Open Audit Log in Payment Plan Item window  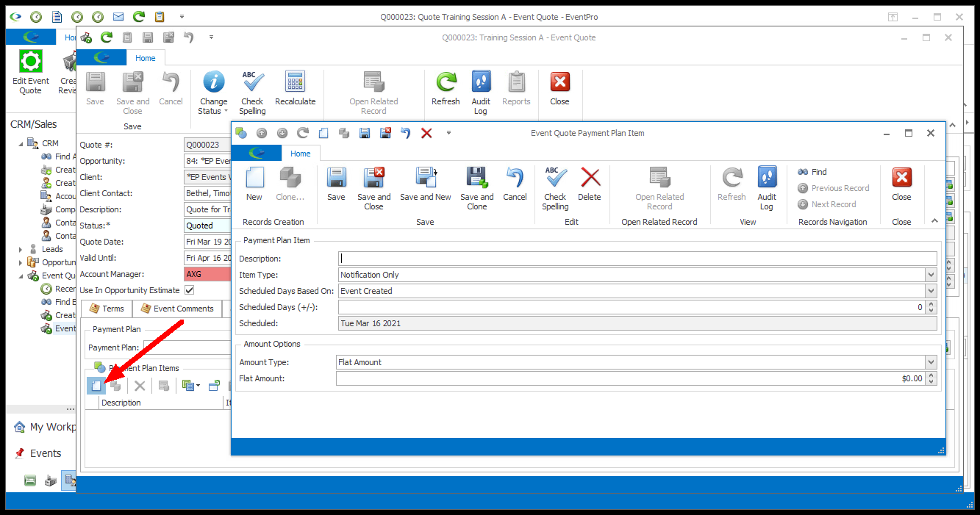tap(767, 188)
